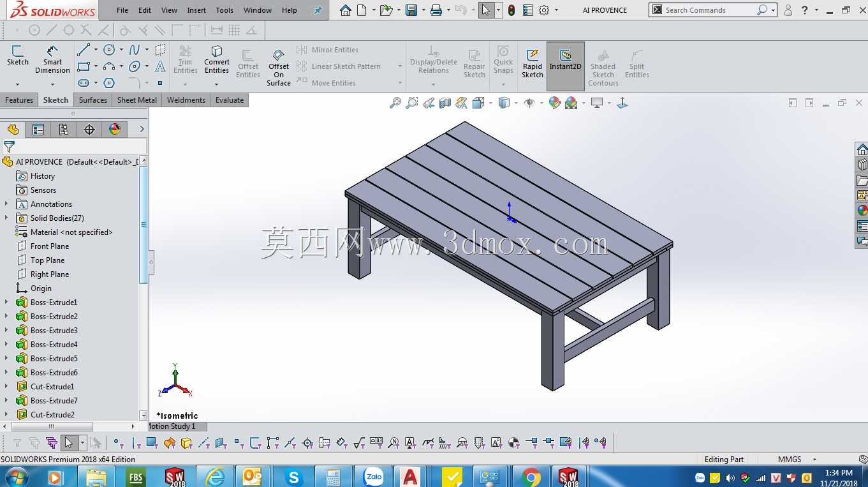Open Internet Explorer from the taskbar
Screen dimensions: 868x487
click(214, 477)
